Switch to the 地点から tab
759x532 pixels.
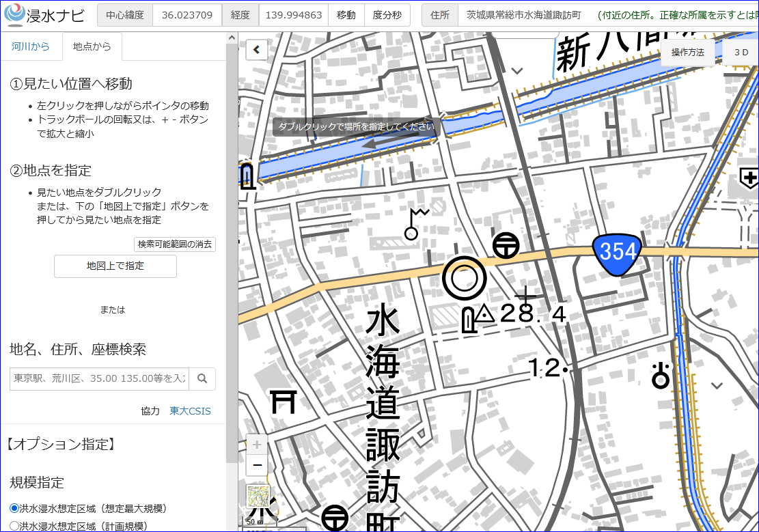[x=92, y=46]
